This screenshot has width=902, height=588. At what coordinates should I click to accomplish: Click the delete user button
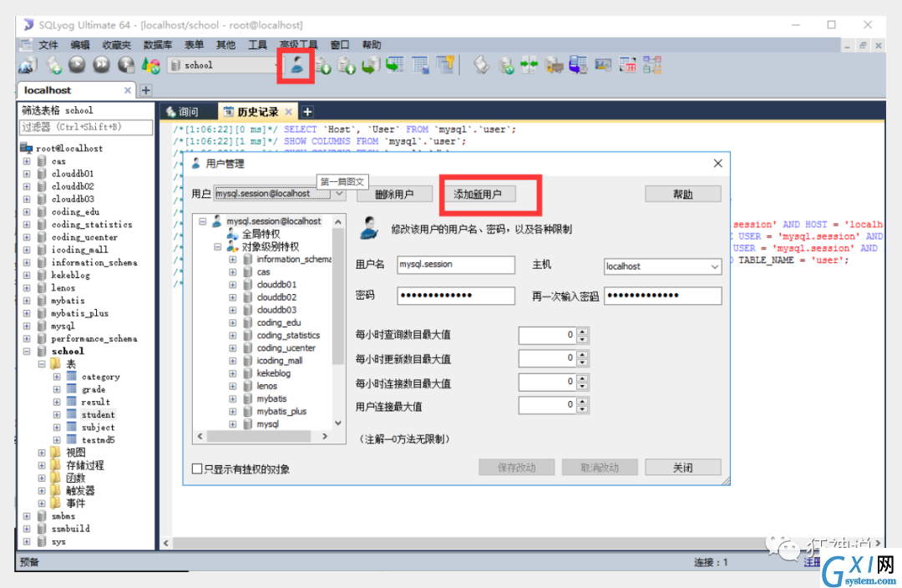[x=394, y=194]
